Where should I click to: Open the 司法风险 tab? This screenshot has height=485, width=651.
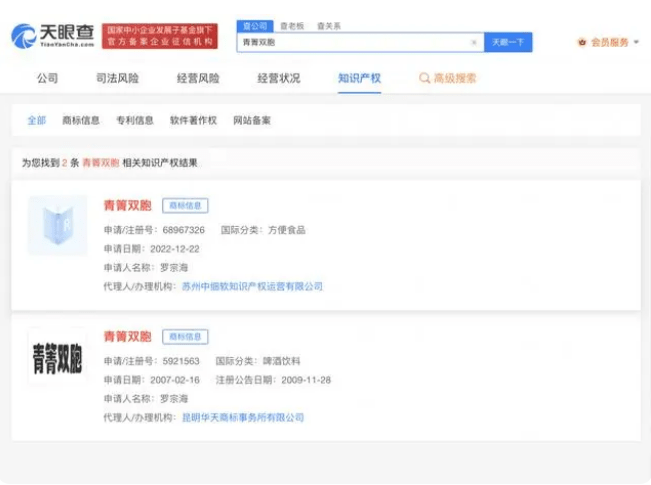coord(117,78)
